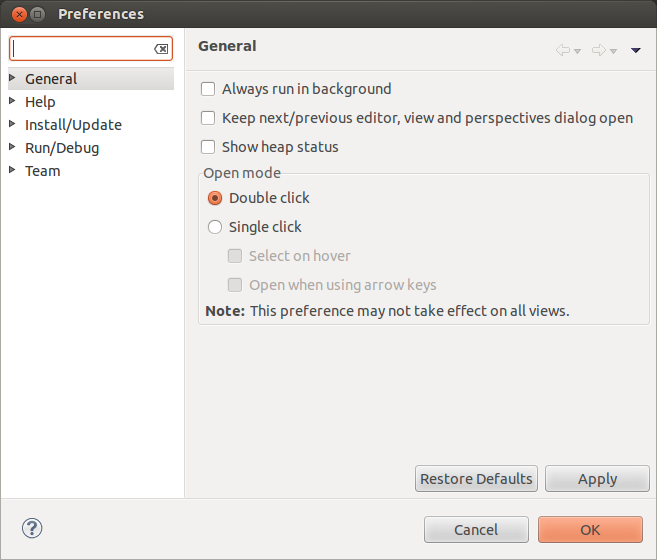Expand the Run/Debug tree node
The width and height of the screenshot is (657, 560).
(x=12, y=147)
